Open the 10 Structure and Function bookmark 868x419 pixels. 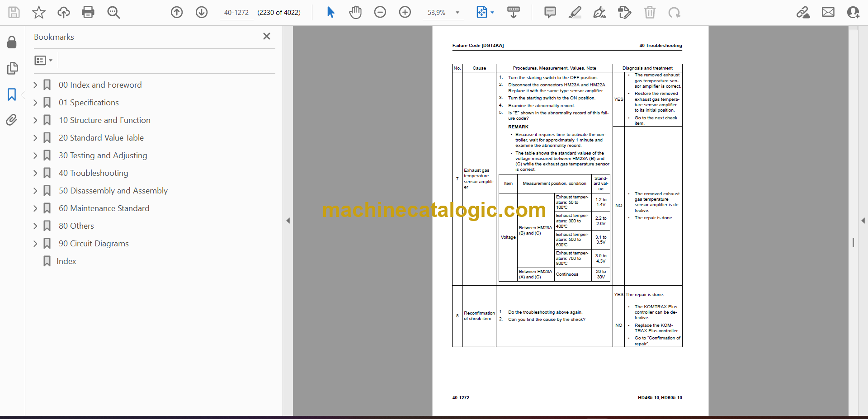click(x=104, y=120)
